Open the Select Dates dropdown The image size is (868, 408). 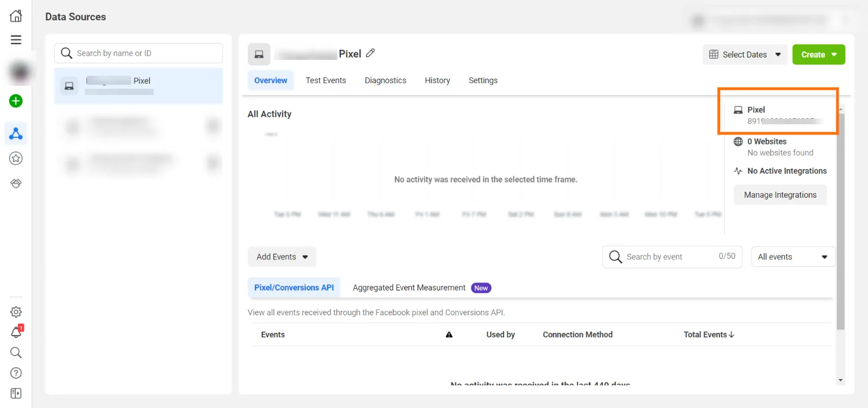[x=744, y=54]
